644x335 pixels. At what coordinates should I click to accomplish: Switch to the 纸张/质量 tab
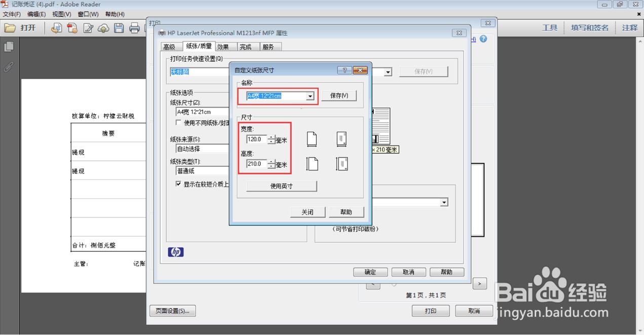(x=199, y=46)
